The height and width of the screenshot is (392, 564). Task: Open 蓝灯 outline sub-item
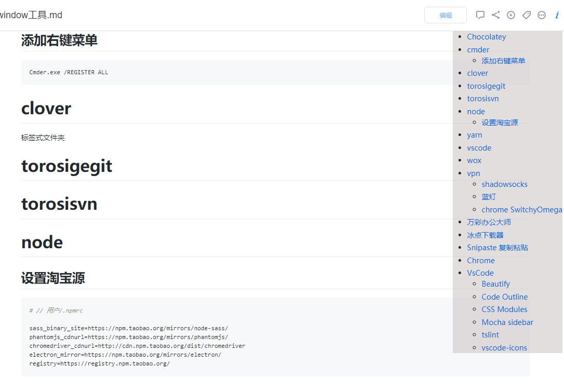coord(489,197)
